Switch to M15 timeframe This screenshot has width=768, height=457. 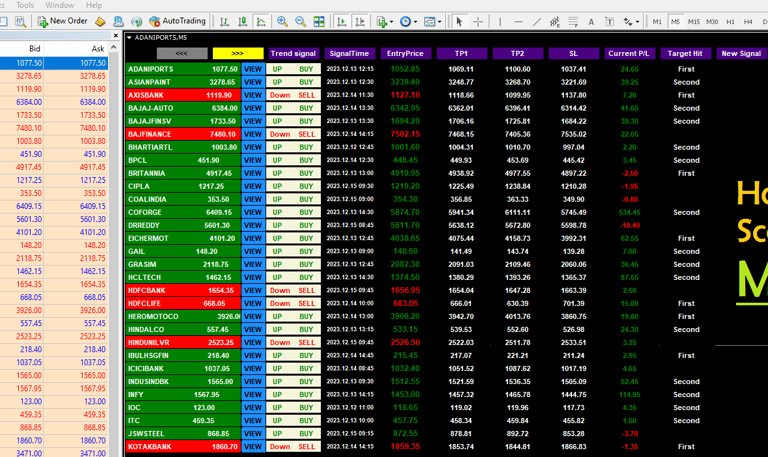click(694, 22)
